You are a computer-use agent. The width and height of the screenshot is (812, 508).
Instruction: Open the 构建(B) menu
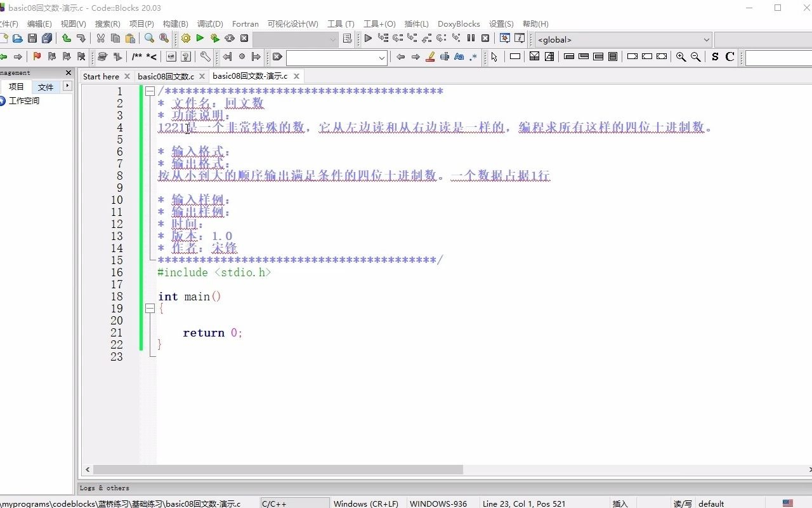[x=175, y=24]
